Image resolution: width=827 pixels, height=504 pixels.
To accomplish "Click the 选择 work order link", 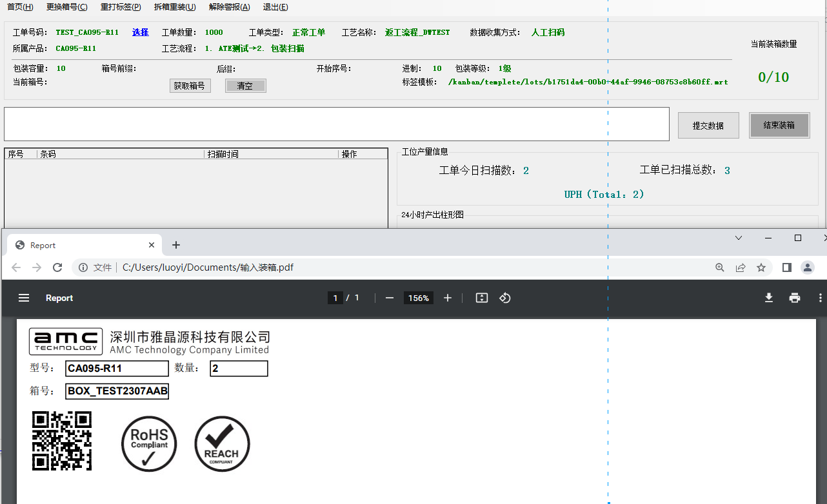I will [x=140, y=32].
